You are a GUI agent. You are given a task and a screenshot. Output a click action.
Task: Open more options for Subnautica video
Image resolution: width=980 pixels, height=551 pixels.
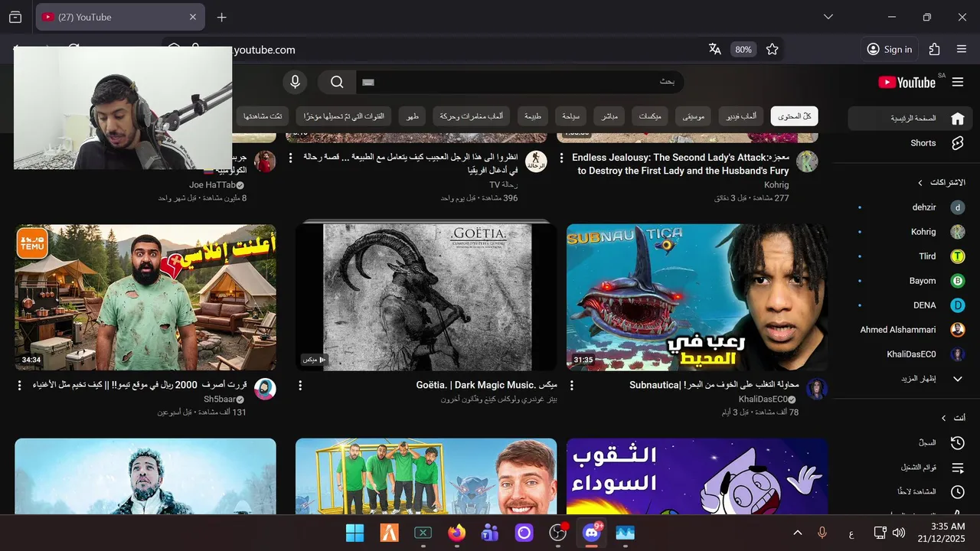click(571, 385)
